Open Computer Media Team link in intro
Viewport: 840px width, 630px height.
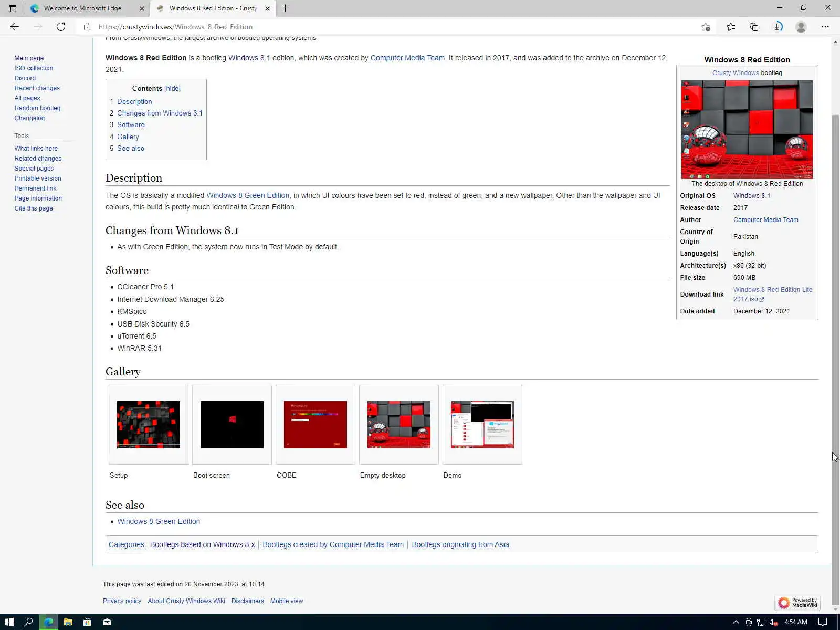click(407, 58)
